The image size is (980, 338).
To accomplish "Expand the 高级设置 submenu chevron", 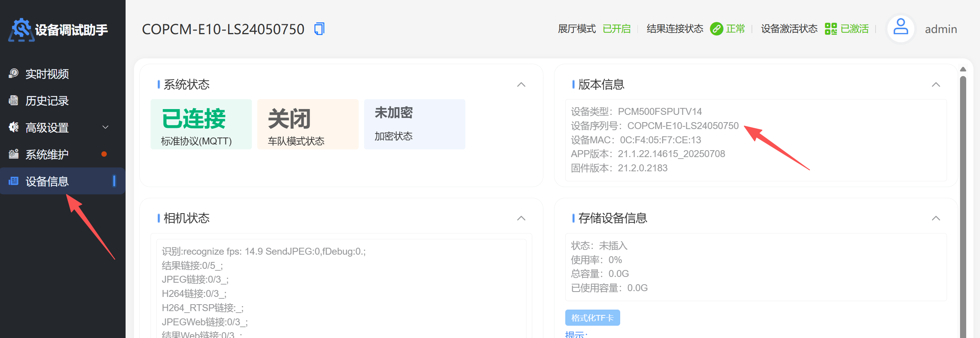I will (105, 127).
